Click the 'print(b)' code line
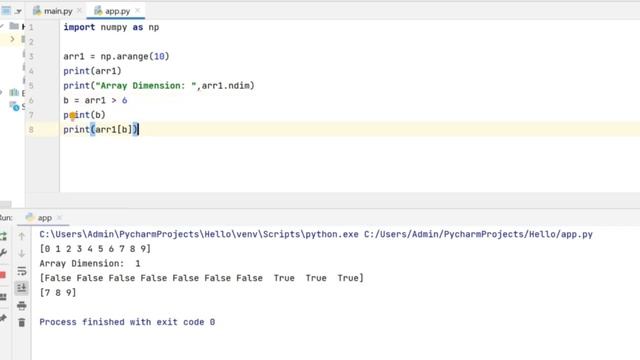The height and width of the screenshot is (360, 640). [x=84, y=115]
